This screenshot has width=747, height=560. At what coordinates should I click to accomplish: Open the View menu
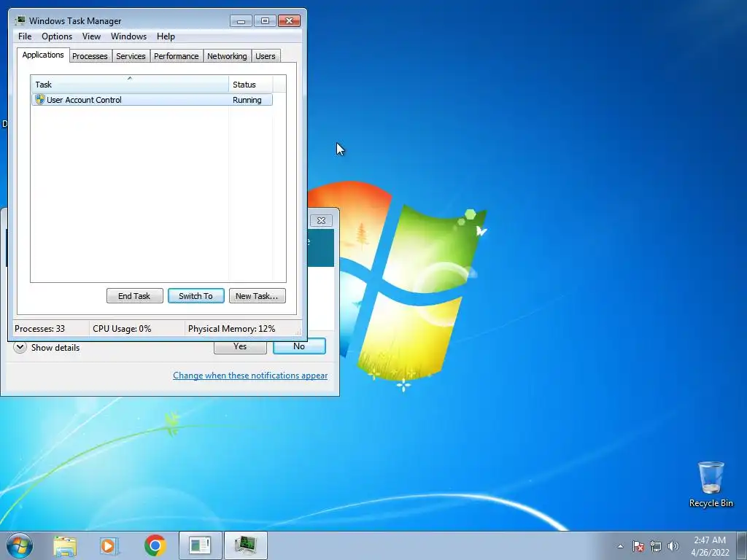click(91, 36)
